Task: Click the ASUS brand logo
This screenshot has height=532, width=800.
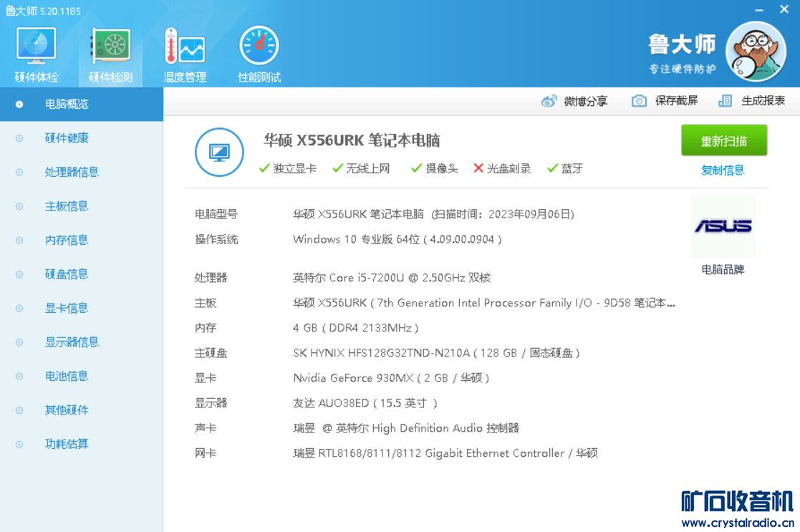Action: tap(723, 226)
